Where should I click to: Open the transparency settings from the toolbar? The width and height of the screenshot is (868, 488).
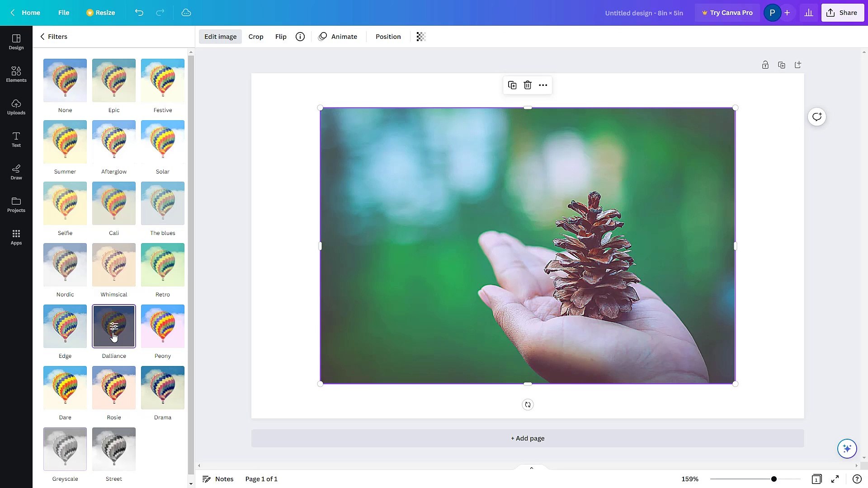(420, 37)
